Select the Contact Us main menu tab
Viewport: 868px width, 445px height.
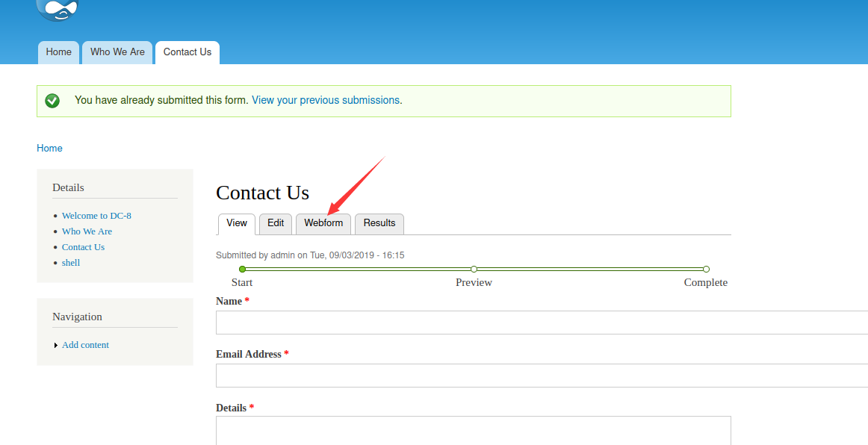click(187, 52)
